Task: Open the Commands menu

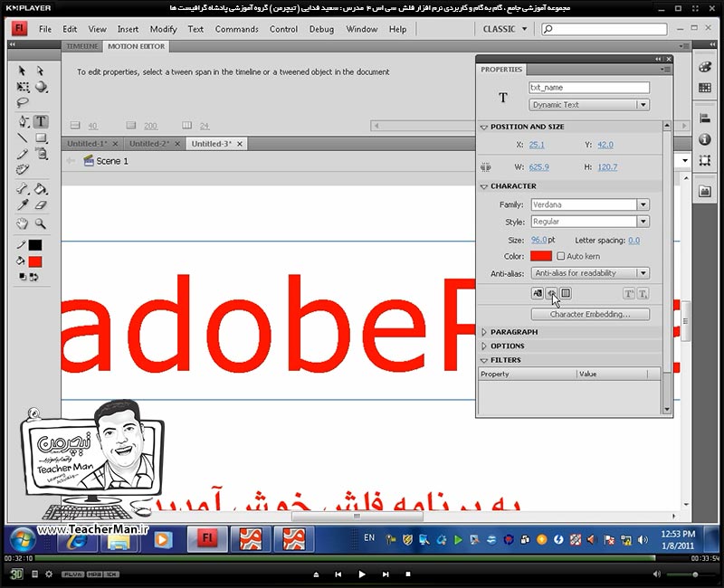Action: click(236, 29)
